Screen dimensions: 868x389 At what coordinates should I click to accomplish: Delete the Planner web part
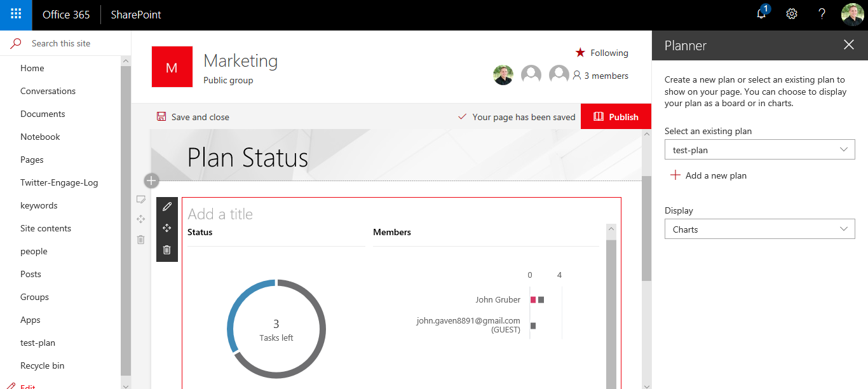click(167, 250)
